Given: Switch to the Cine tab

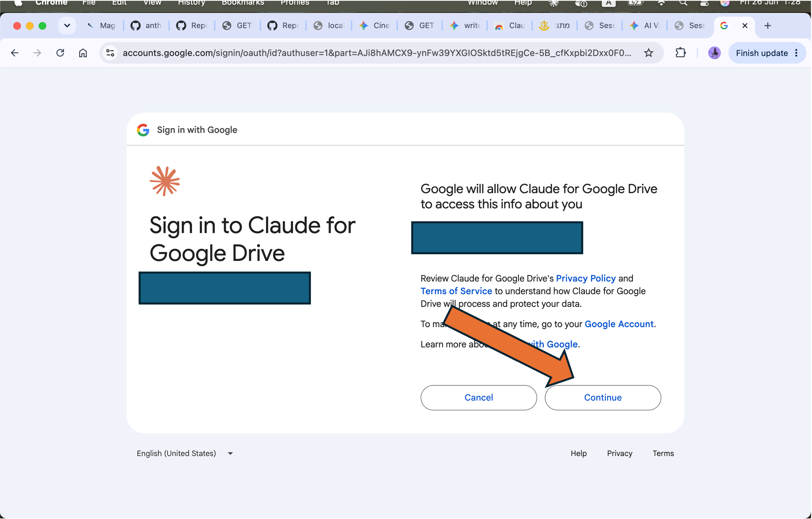Looking at the screenshot, I should (x=374, y=26).
